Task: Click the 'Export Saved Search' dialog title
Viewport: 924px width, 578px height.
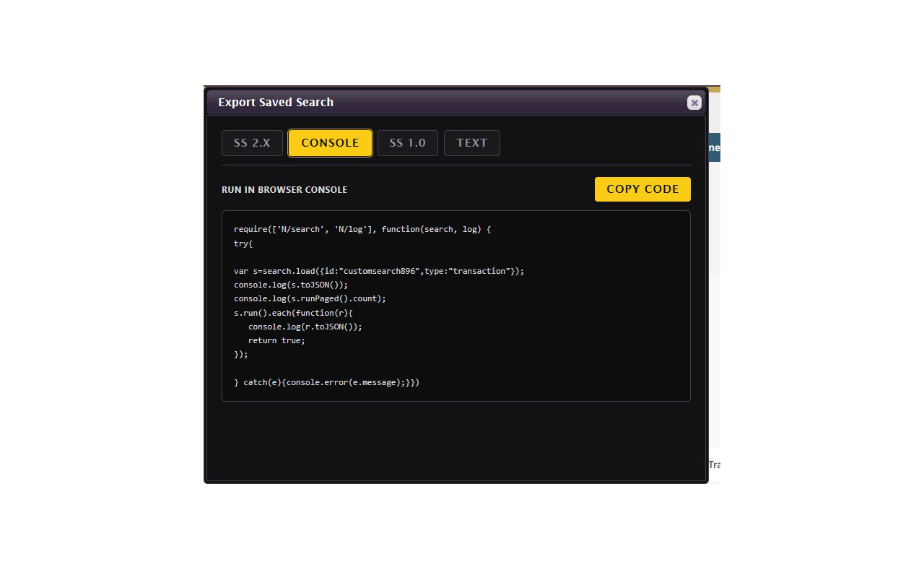Action: coord(276,103)
